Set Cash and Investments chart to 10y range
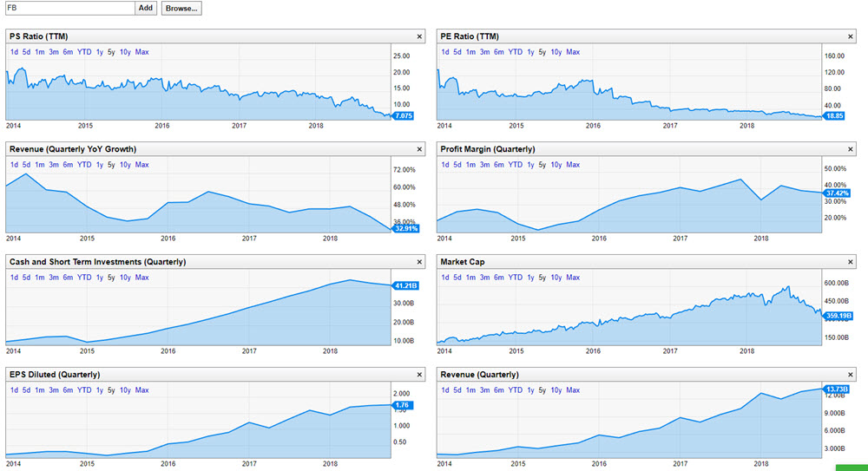868x471 pixels. coord(125,278)
